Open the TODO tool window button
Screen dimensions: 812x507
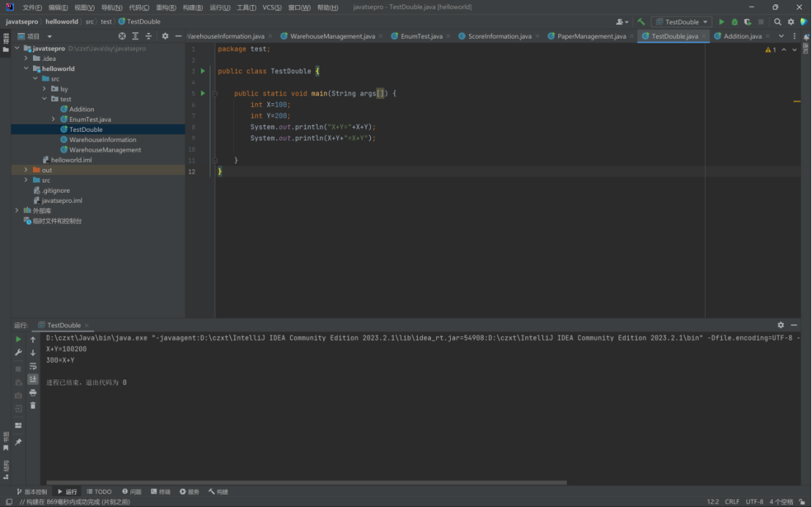coord(99,492)
